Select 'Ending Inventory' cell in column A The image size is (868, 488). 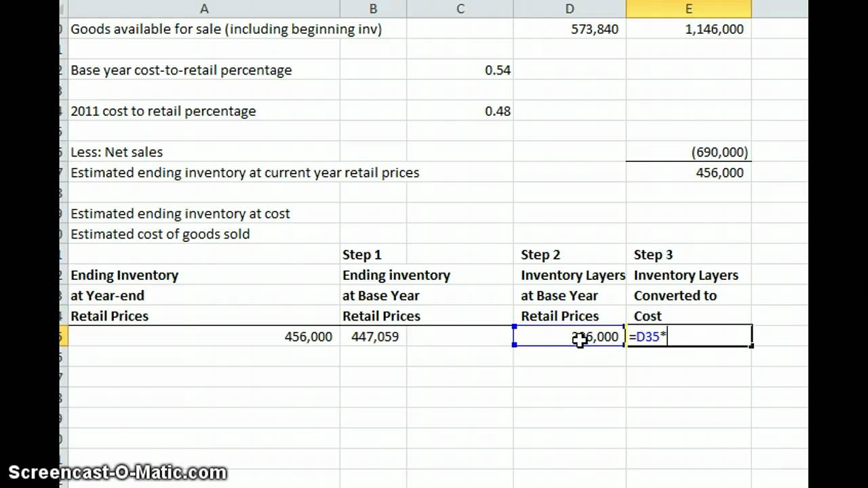click(203, 275)
